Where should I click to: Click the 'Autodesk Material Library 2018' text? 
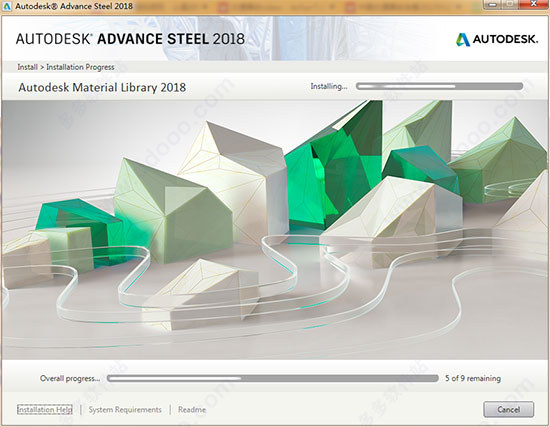102,87
